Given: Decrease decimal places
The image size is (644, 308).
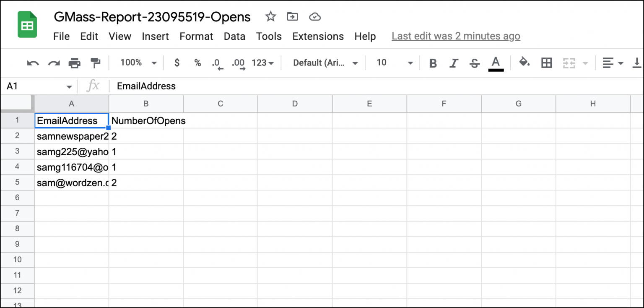Looking at the screenshot, I should pyautogui.click(x=217, y=63).
